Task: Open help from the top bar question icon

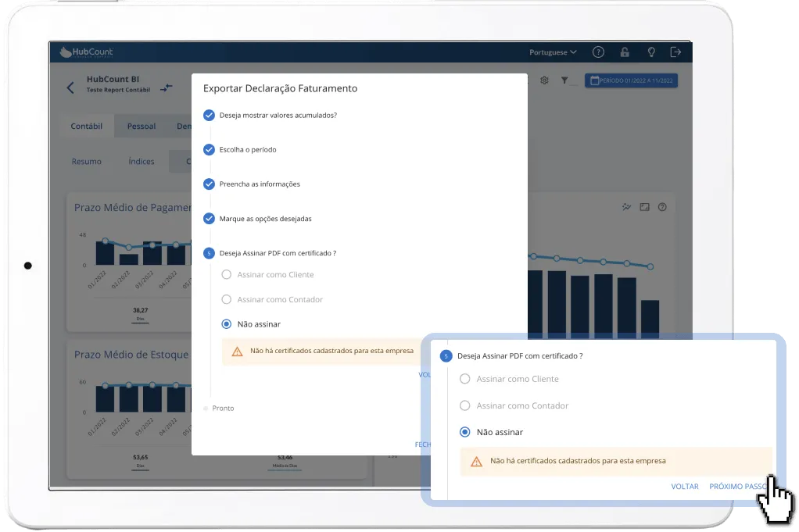Action: (x=598, y=52)
